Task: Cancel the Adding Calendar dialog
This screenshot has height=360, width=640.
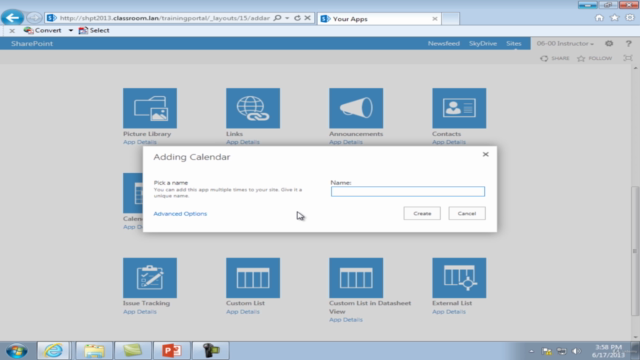Action: pyautogui.click(x=467, y=213)
